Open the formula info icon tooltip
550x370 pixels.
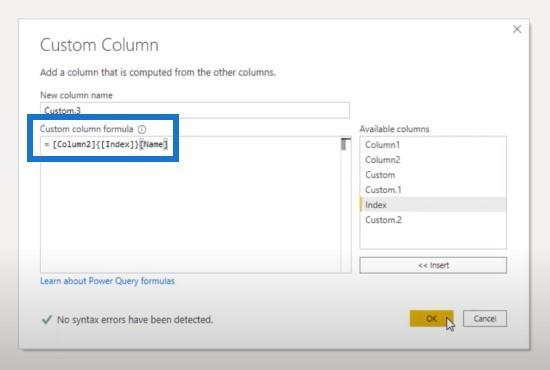(x=142, y=129)
